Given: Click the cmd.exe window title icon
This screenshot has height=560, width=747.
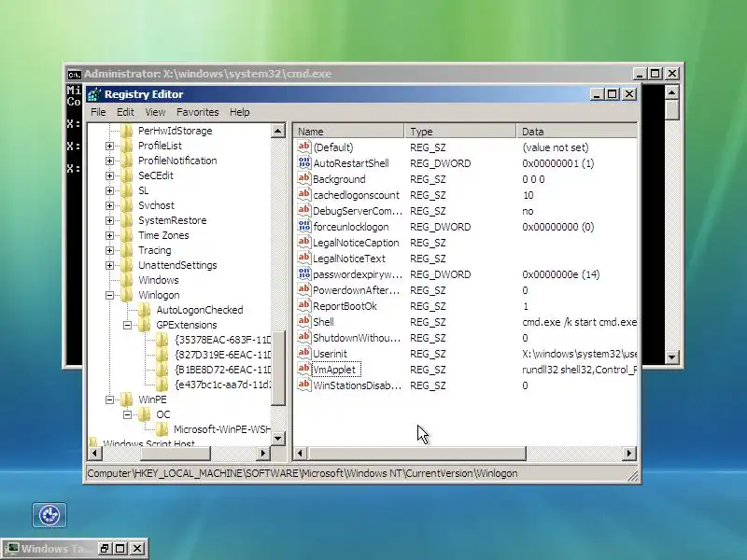Looking at the screenshot, I should click(74, 74).
